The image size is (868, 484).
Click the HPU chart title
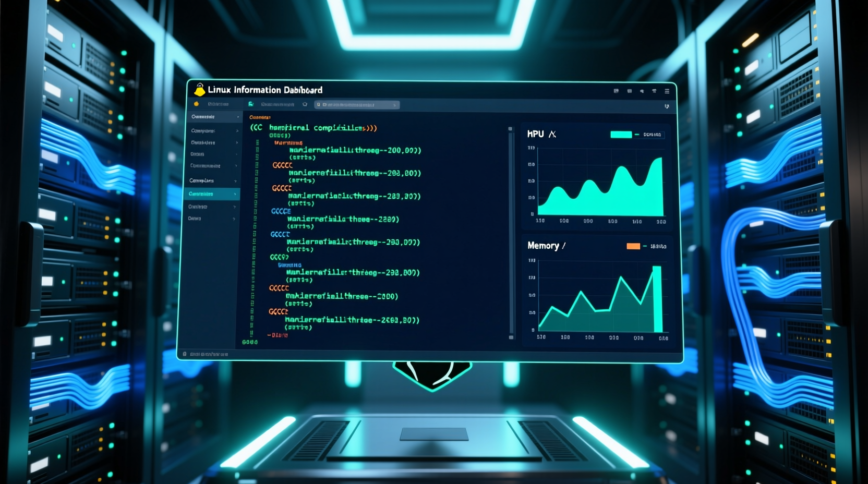[x=536, y=134]
